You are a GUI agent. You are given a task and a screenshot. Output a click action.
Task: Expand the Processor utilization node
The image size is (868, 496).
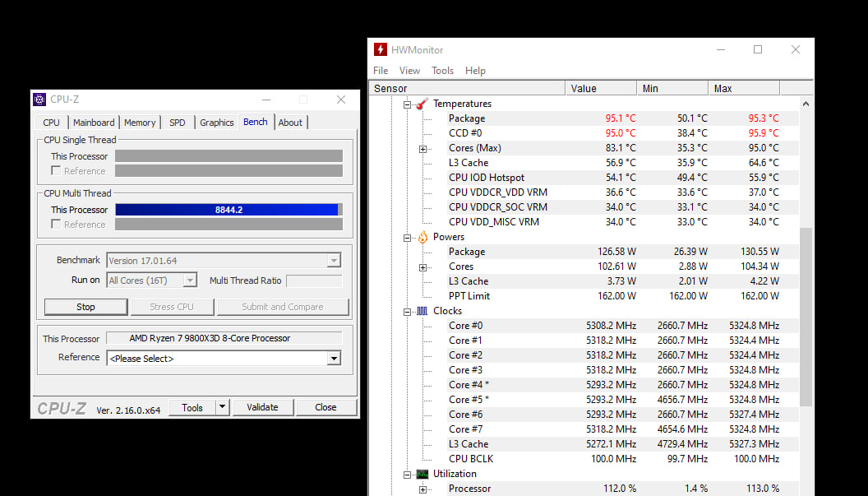tap(423, 489)
